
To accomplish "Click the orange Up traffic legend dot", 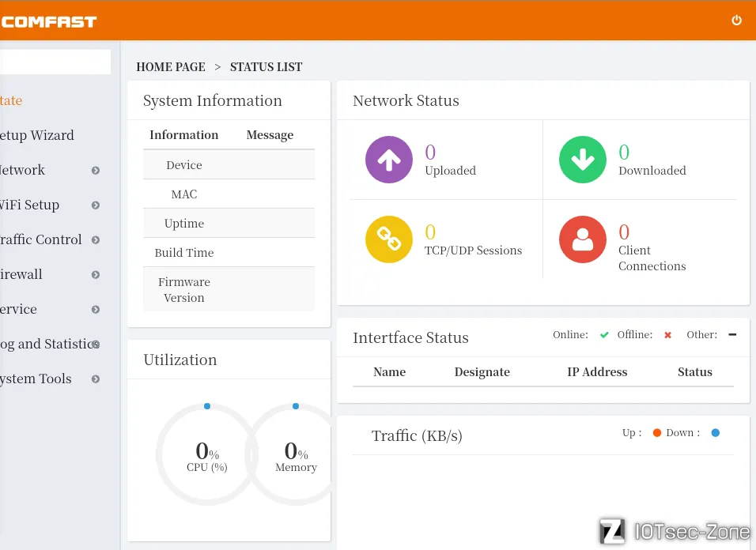I will (656, 433).
